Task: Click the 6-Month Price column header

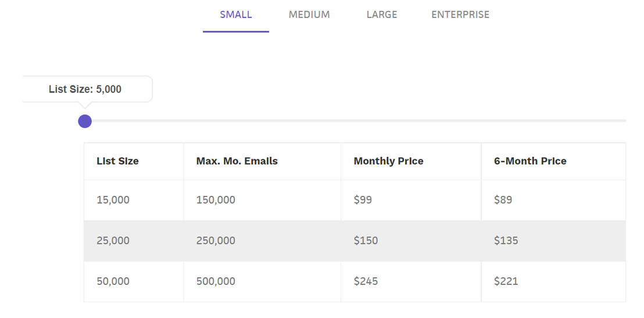Action: pos(553,161)
